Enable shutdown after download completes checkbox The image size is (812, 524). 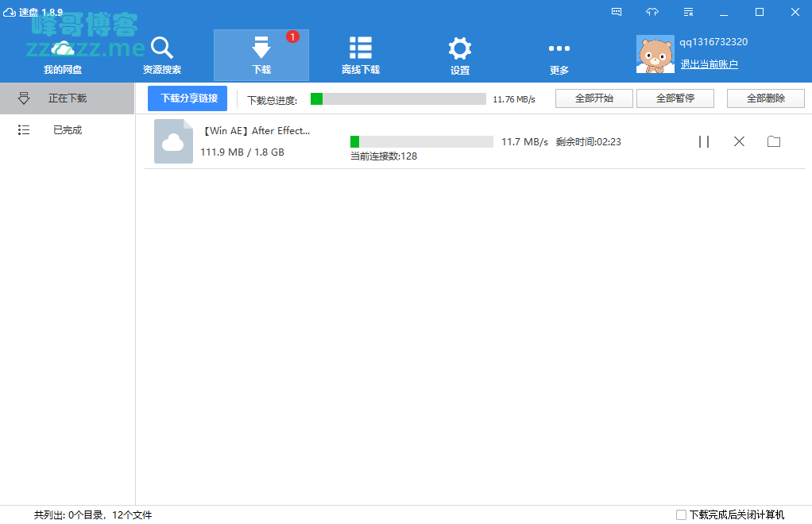tap(681, 514)
